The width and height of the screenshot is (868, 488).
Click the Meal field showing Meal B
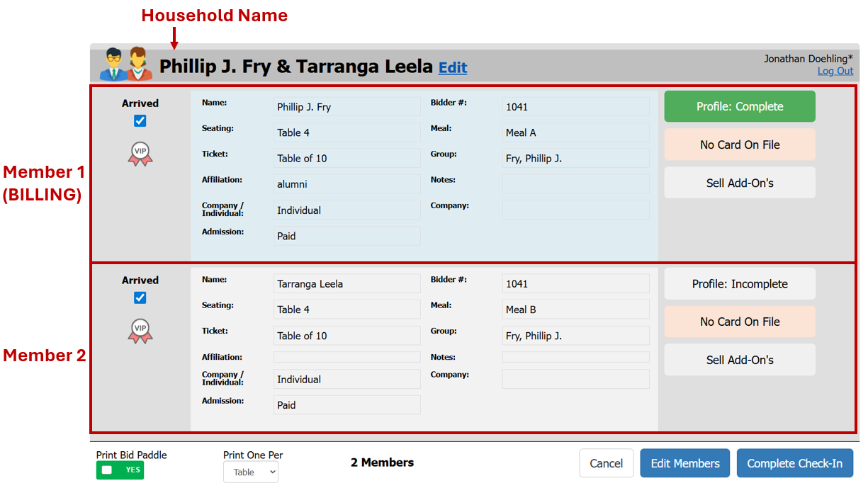pos(575,310)
